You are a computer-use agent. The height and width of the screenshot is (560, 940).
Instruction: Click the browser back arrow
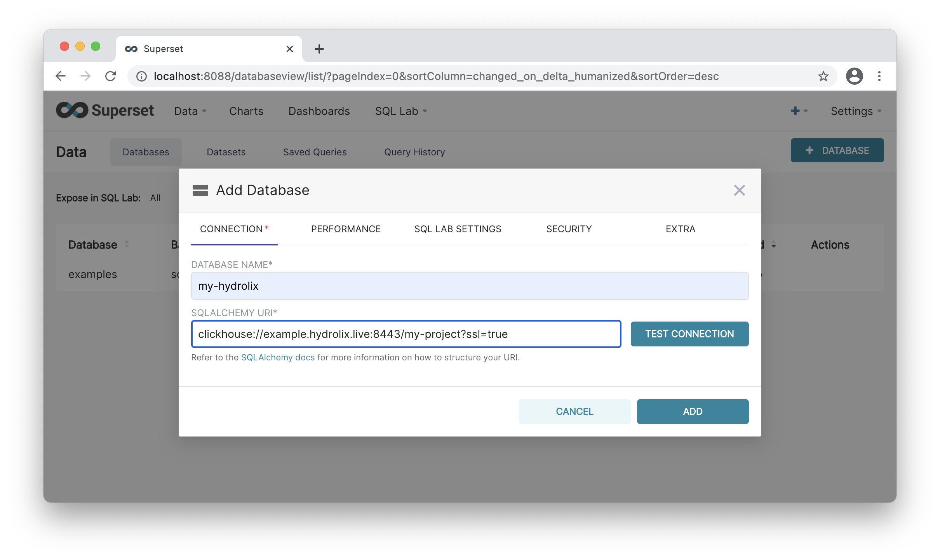pyautogui.click(x=61, y=76)
